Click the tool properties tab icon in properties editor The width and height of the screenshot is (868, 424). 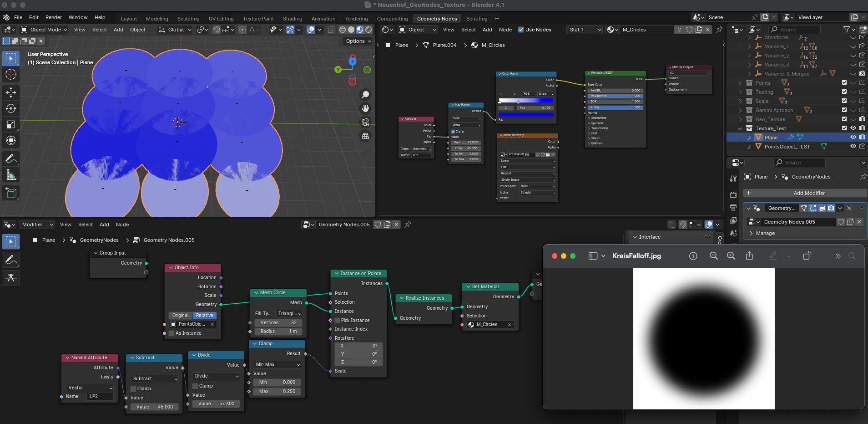[x=733, y=179]
